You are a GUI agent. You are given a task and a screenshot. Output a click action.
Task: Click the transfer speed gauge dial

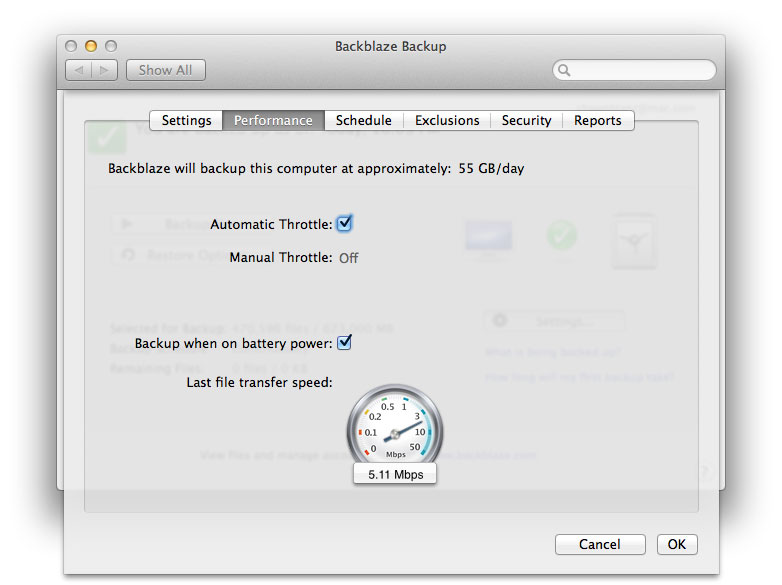tap(395, 430)
